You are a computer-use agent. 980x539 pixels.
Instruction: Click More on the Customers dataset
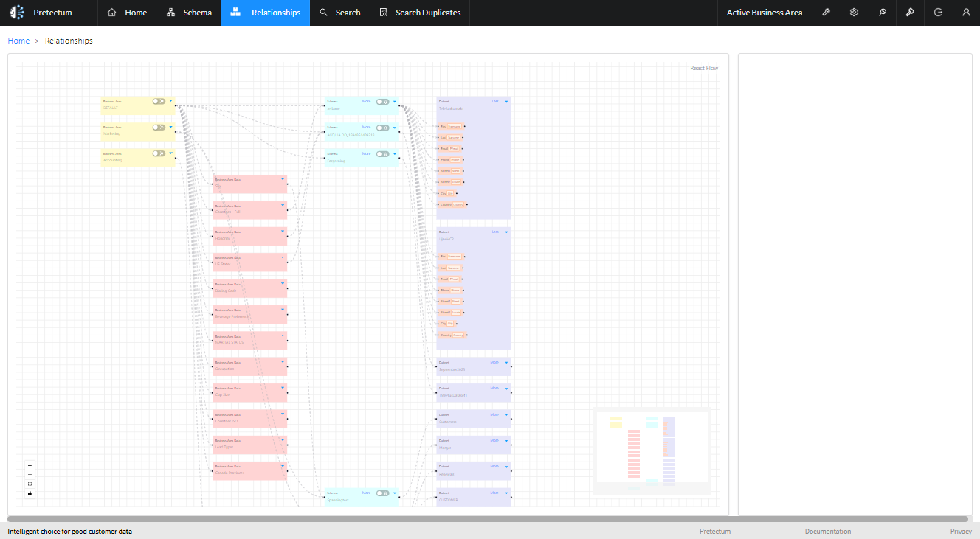(x=494, y=414)
